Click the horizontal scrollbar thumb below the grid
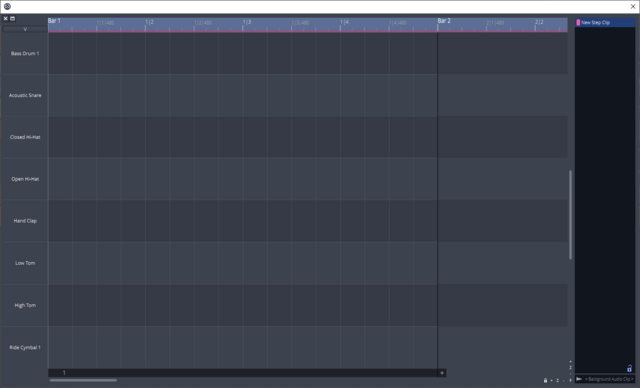The image size is (640, 388). point(83,380)
